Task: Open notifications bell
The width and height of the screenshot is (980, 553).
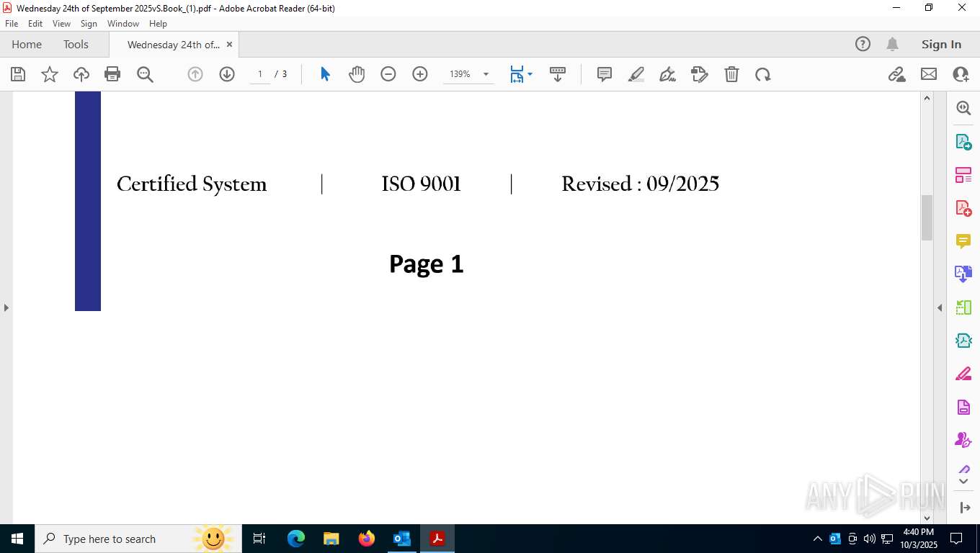Action: [892, 44]
